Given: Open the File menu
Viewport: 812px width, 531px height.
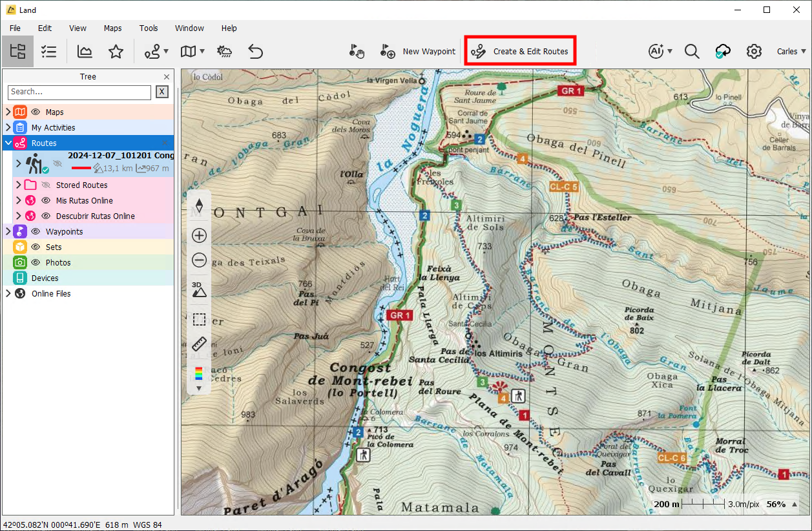Looking at the screenshot, I should point(15,28).
